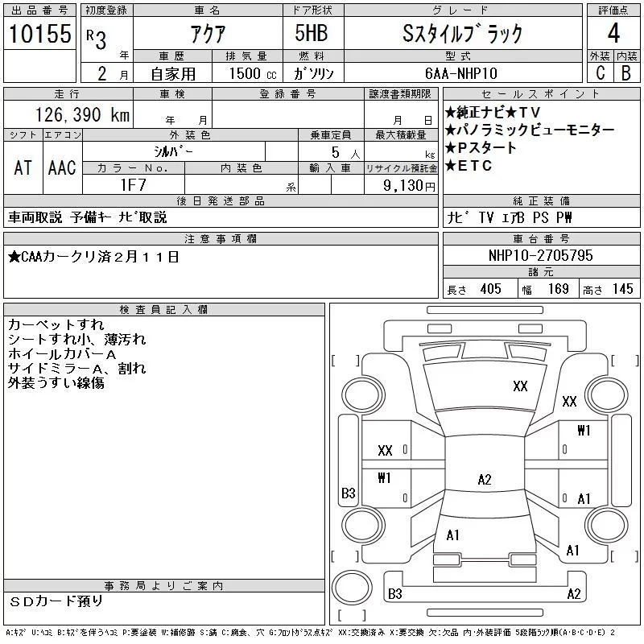
Task: Click the car name アクア
Action: [x=208, y=33]
